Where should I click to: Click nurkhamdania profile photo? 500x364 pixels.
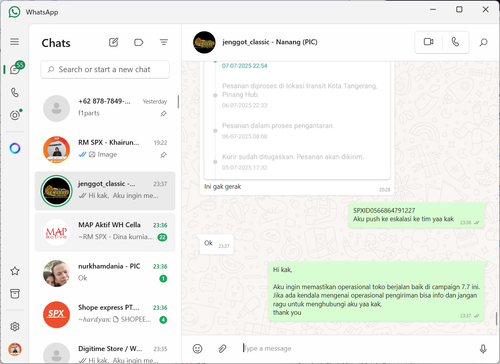(56, 274)
